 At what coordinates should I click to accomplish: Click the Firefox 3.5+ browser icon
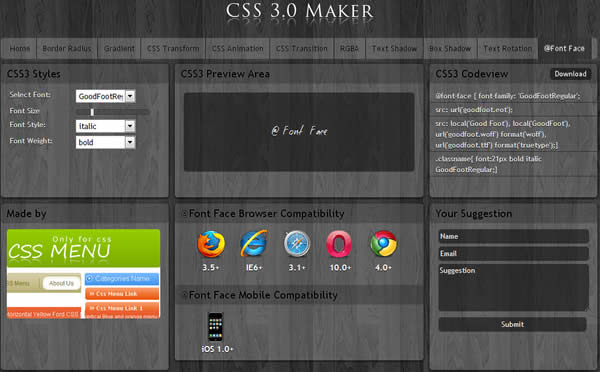[x=211, y=244]
